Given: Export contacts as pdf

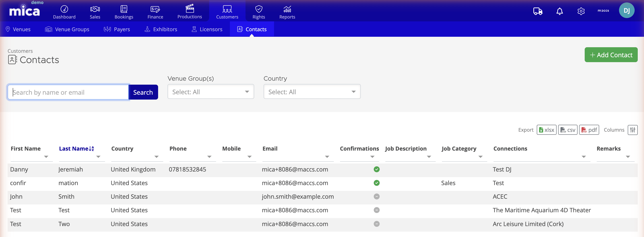Looking at the screenshot, I should coord(589,130).
